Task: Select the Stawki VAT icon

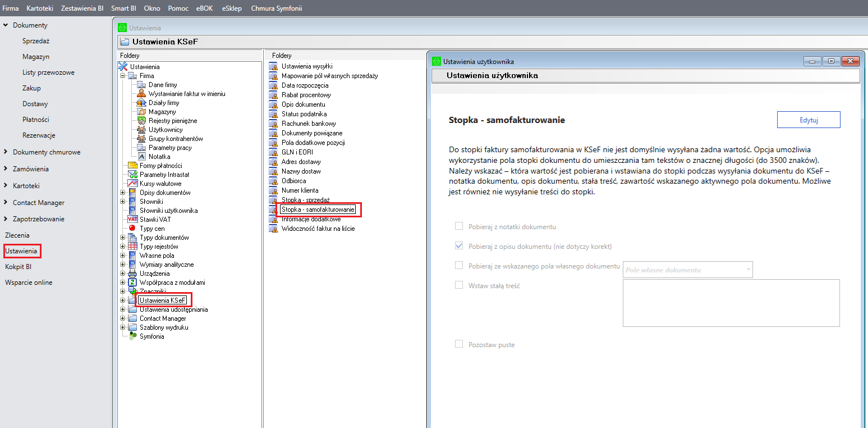Action: coord(132,220)
